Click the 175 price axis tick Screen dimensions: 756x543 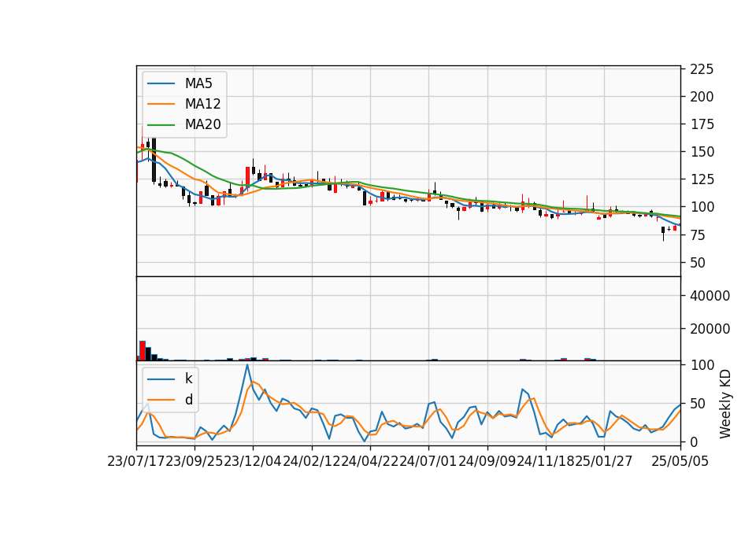tap(702, 124)
